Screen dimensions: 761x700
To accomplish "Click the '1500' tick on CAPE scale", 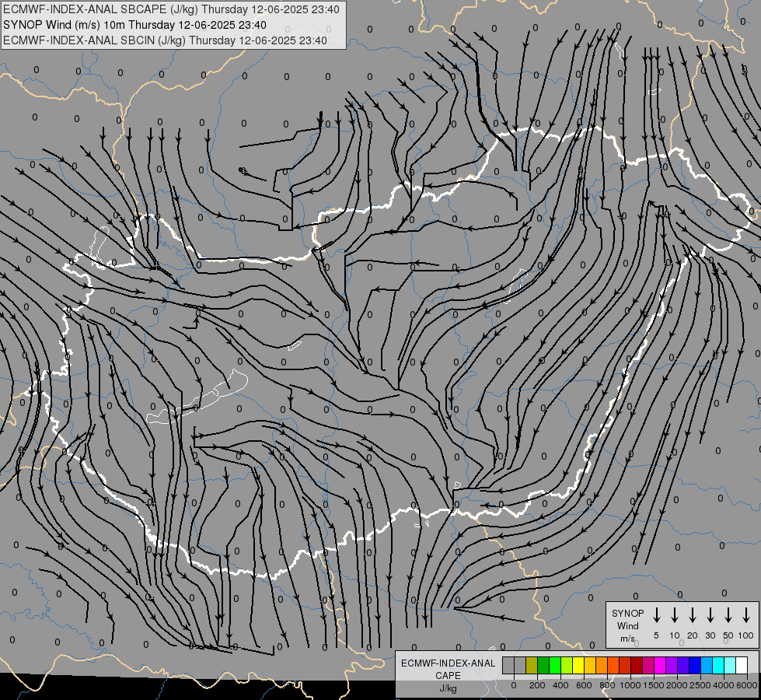I will coord(654,685).
